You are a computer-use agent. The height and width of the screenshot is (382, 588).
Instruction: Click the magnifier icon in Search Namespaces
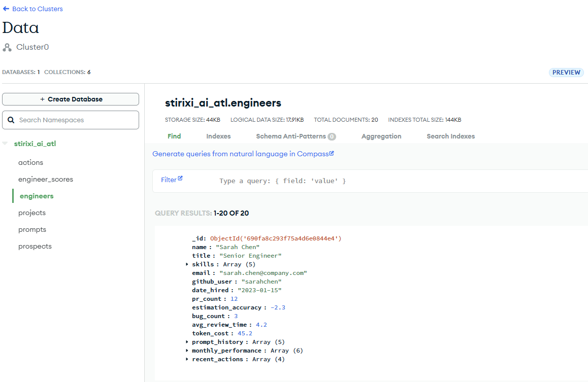pyautogui.click(x=11, y=120)
